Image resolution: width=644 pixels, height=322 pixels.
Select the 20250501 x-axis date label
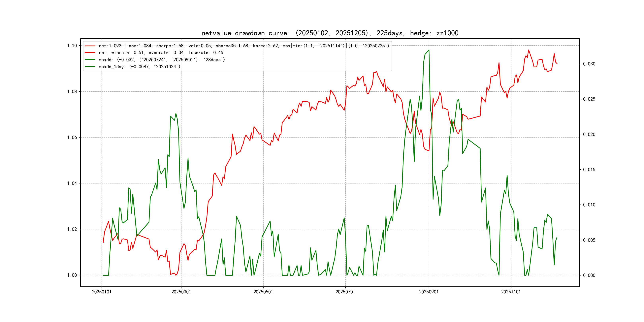click(x=263, y=292)
